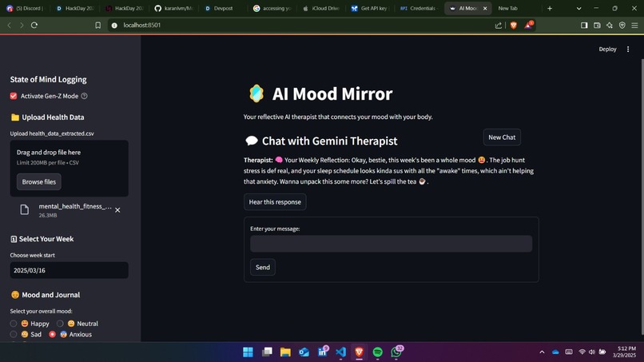Open WhatsApp from taskbar

(396, 352)
